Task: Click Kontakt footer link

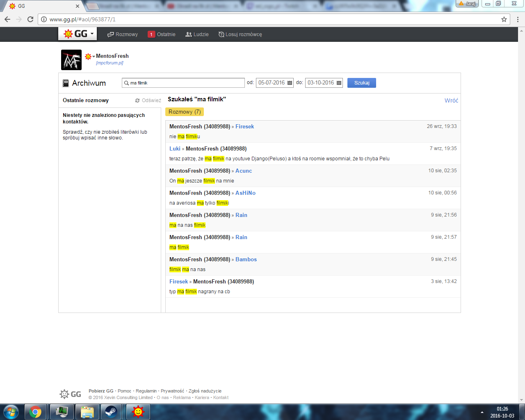Action: point(221,397)
